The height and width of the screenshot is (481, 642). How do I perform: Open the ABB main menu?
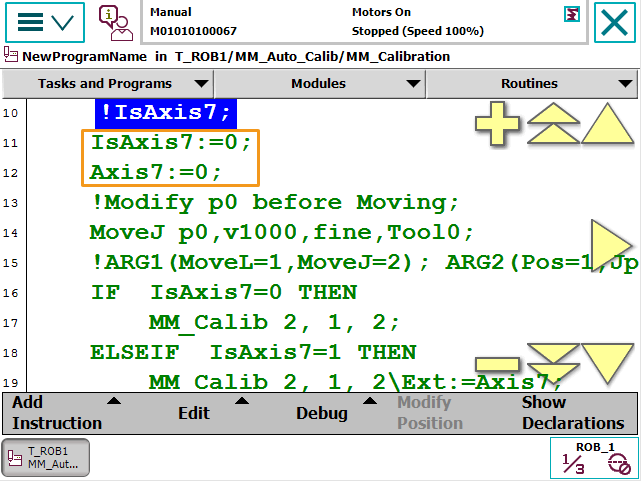(44, 22)
